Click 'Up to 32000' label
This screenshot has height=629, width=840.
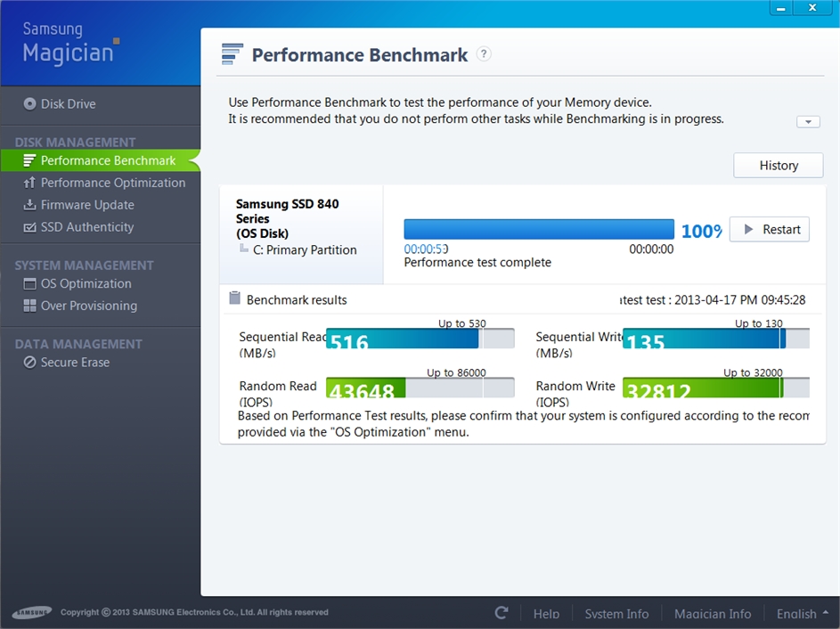(753, 372)
